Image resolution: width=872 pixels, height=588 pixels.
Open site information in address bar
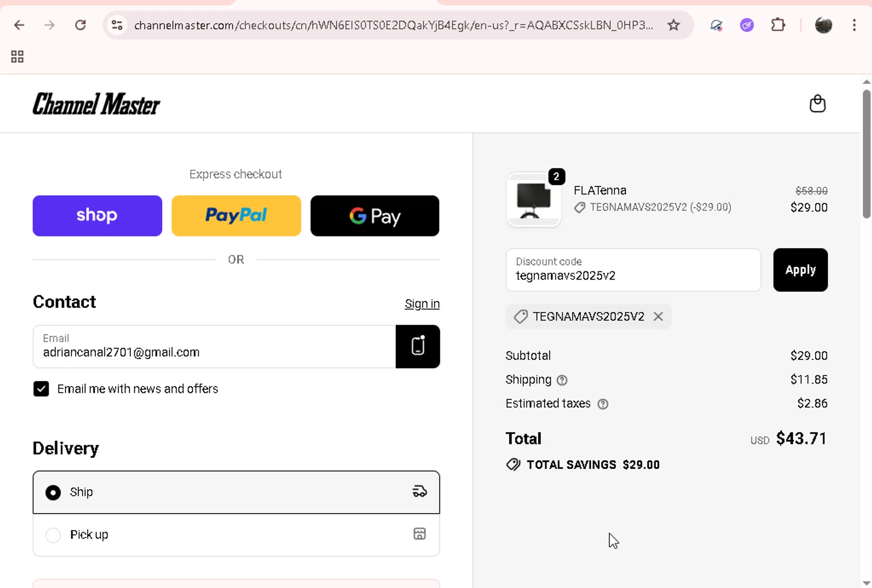tap(117, 25)
